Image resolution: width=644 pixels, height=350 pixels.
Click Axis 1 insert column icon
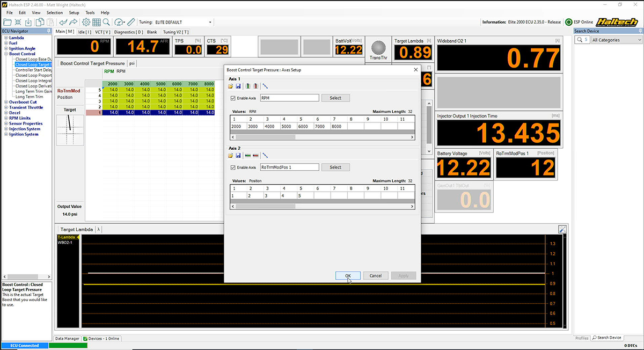(x=248, y=86)
